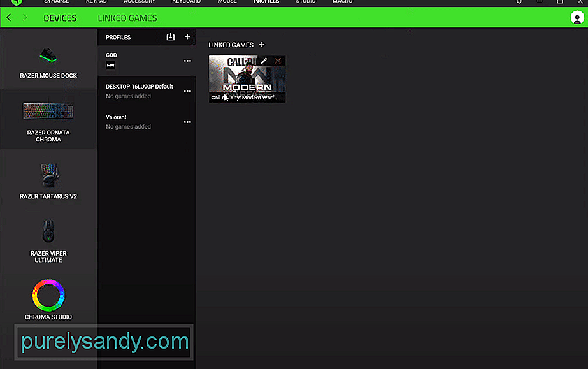Open the Profiles top menu item

[266, 1]
